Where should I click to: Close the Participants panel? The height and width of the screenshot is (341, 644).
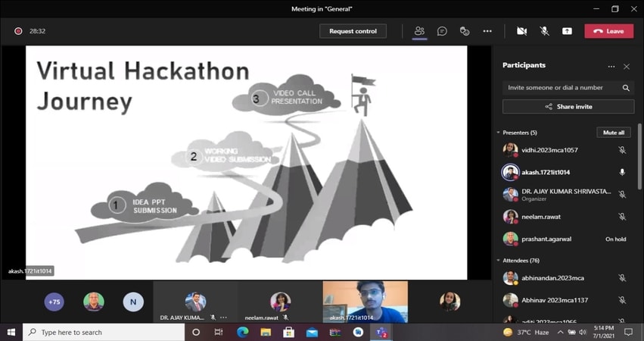pyautogui.click(x=626, y=67)
